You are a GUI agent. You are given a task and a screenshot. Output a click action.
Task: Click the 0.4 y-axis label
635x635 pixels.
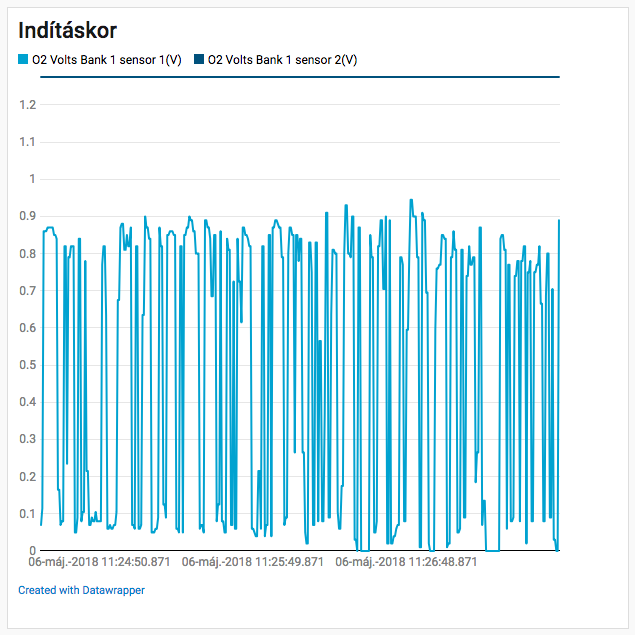point(27,402)
